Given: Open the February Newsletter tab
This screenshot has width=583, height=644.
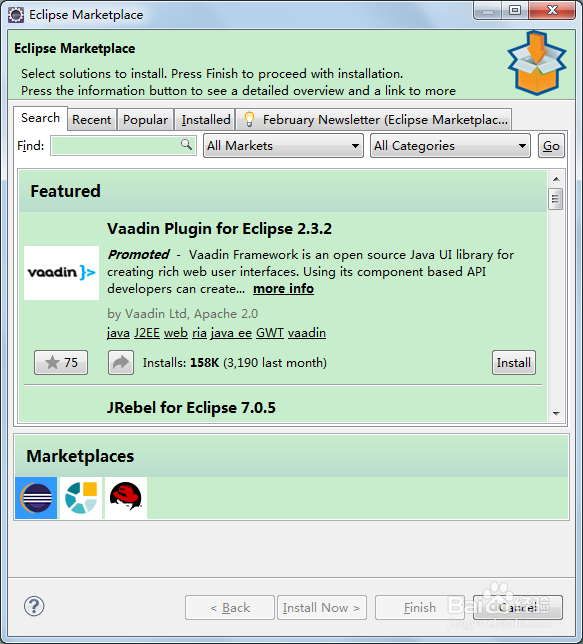Looking at the screenshot, I should pyautogui.click(x=374, y=120).
